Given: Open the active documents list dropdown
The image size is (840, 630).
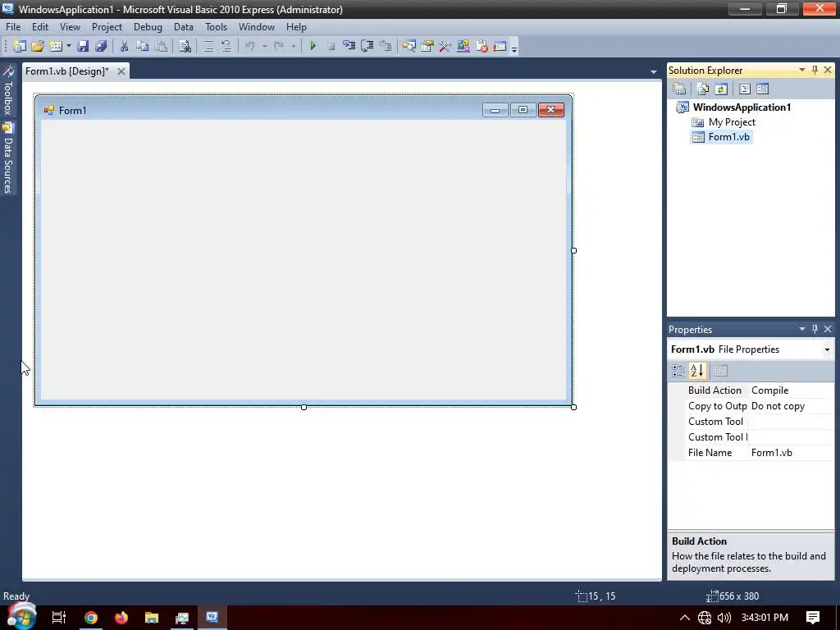Looking at the screenshot, I should click(654, 72).
